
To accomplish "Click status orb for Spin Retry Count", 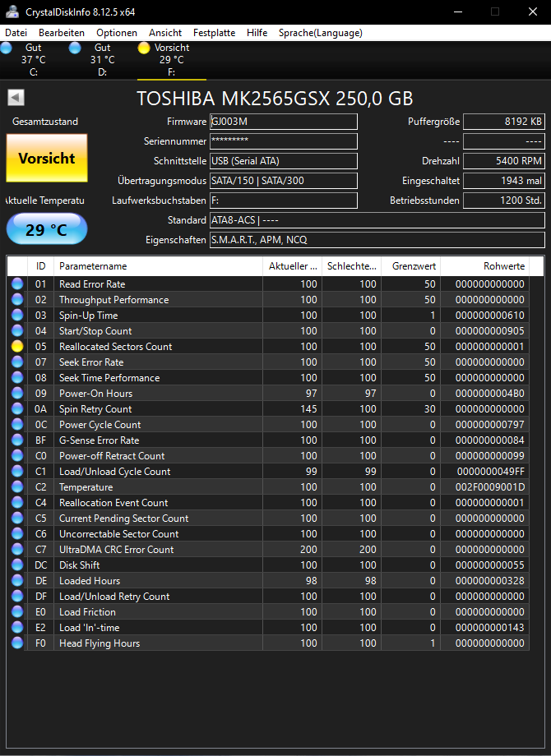I will 17,409.
